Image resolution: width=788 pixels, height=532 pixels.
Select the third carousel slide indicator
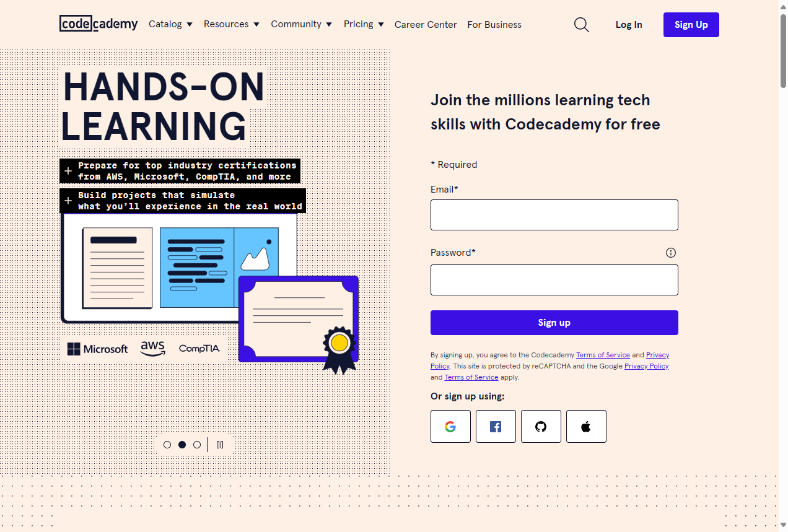coord(197,444)
